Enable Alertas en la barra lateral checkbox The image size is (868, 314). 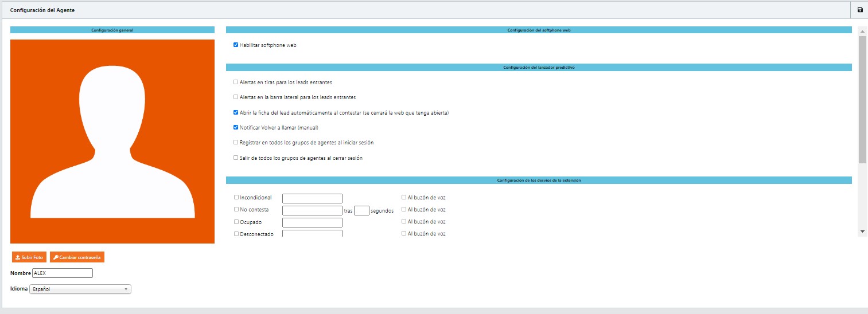(236, 97)
